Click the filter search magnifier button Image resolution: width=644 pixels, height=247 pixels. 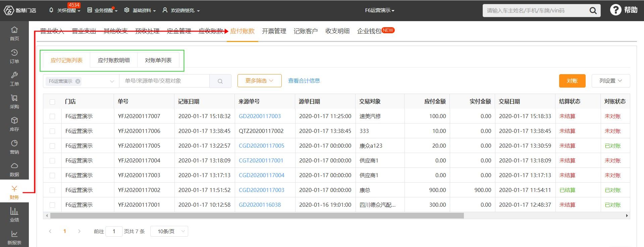tap(220, 81)
